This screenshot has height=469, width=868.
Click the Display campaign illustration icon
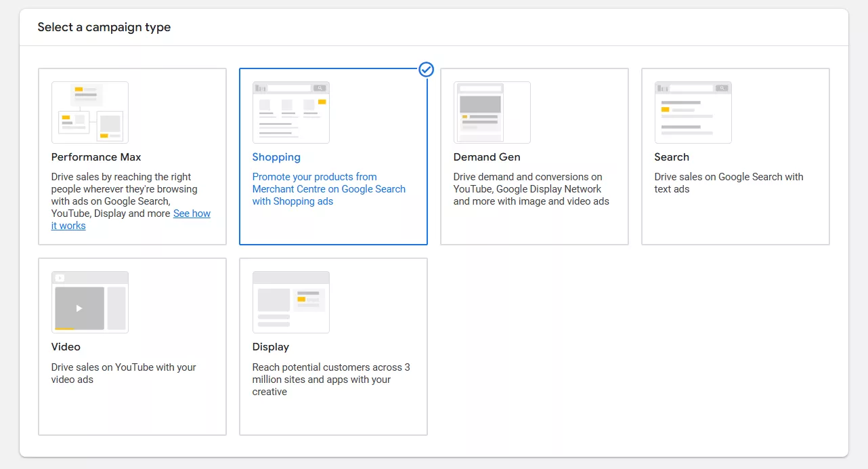290,302
